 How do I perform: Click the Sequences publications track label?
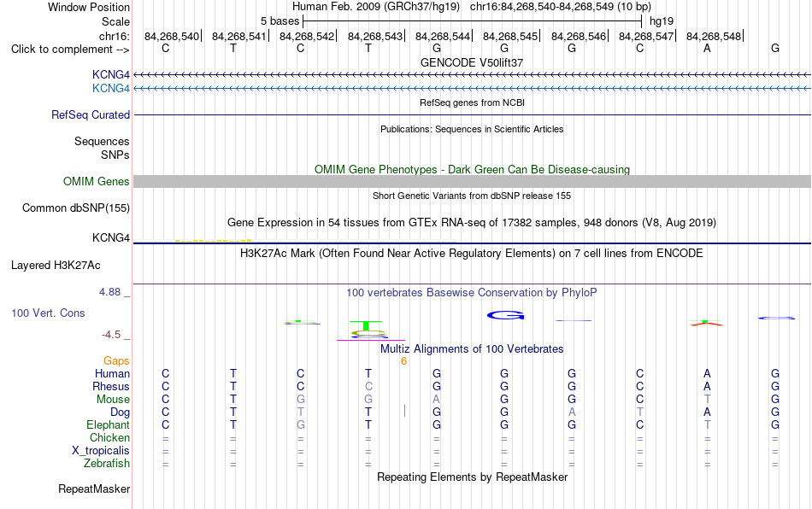tap(102, 141)
